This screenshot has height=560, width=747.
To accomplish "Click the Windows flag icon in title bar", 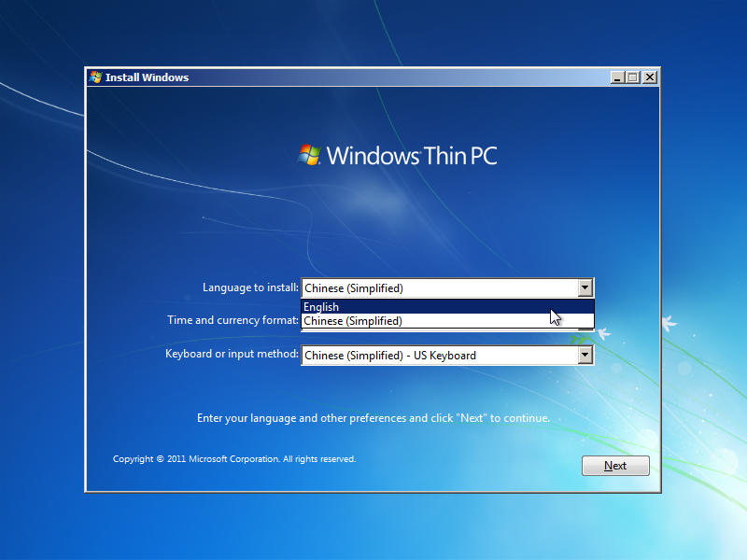I will click(95, 77).
